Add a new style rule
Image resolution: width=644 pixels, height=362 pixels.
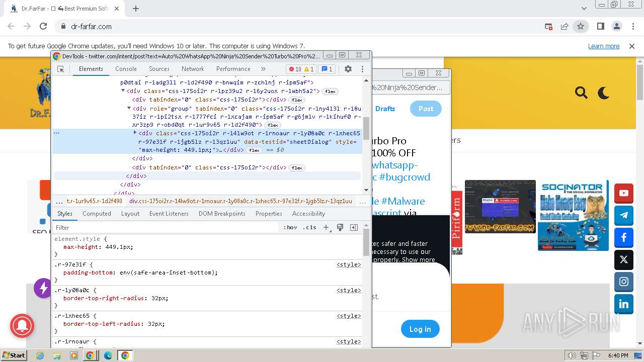pyautogui.click(x=326, y=227)
